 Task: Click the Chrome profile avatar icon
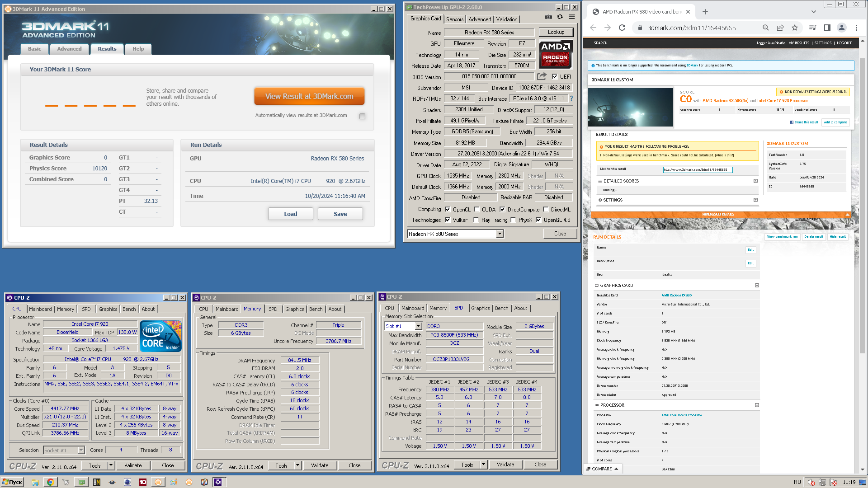[x=842, y=28]
